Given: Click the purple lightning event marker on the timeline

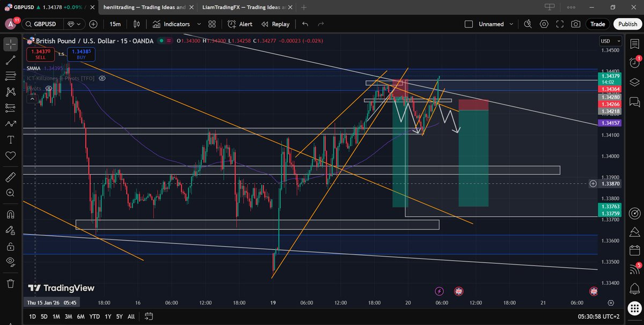Looking at the screenshot, I should pyautogui.click(x=440, y=291).
